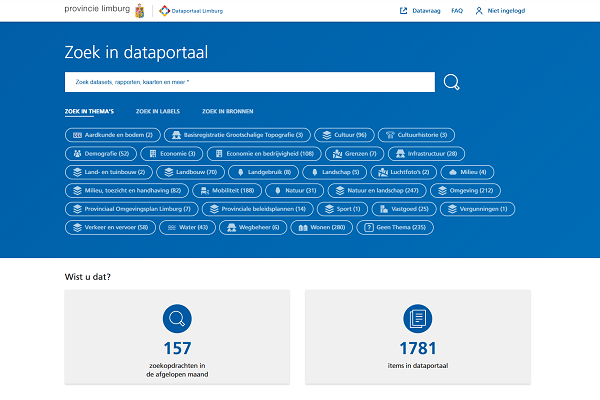Switch to Zoek in labels tab
The width and height of the screenshot is (600, 400).
(158, 111)
